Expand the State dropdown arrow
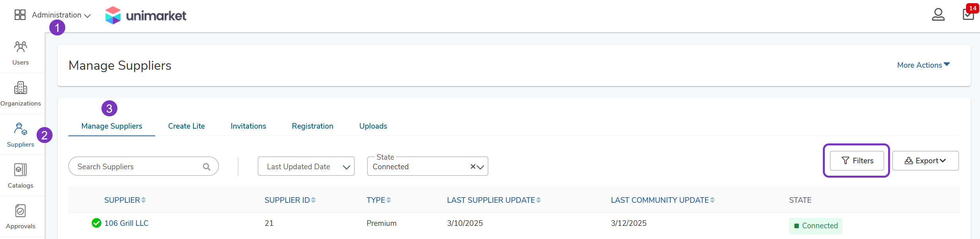This screenshot has height=239, width=980. pos(481,167)
